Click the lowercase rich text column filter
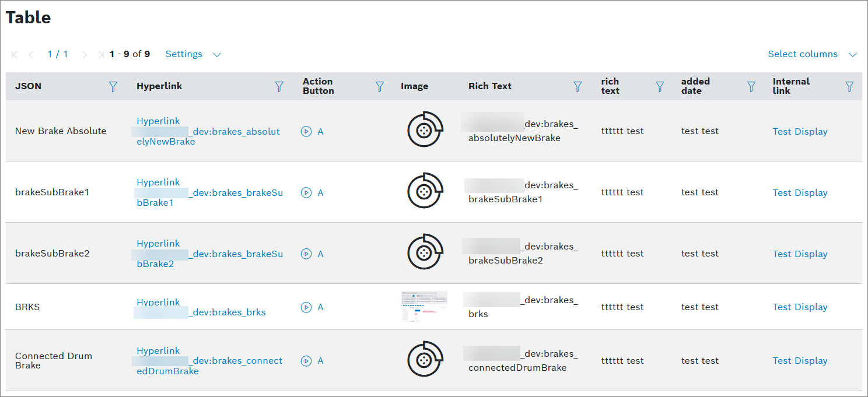 (660, 87)
